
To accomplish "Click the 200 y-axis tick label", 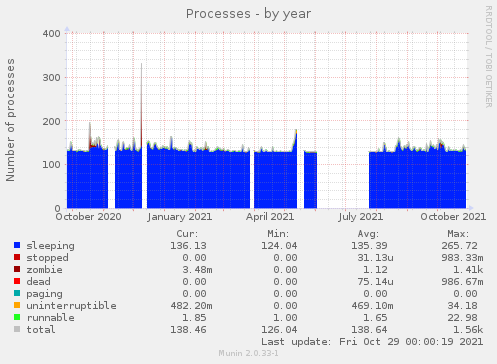I will pyautogui.click(x=52, y=121).
